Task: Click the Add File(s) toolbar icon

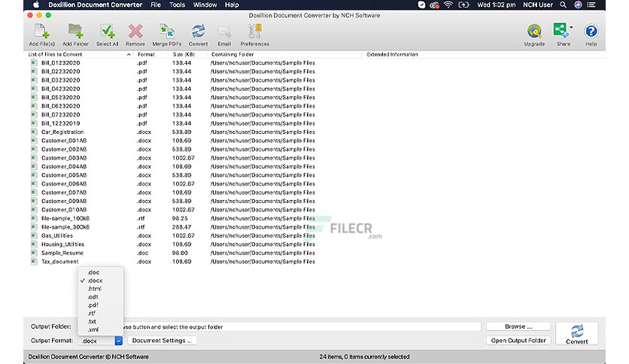Action: point(41,35)
